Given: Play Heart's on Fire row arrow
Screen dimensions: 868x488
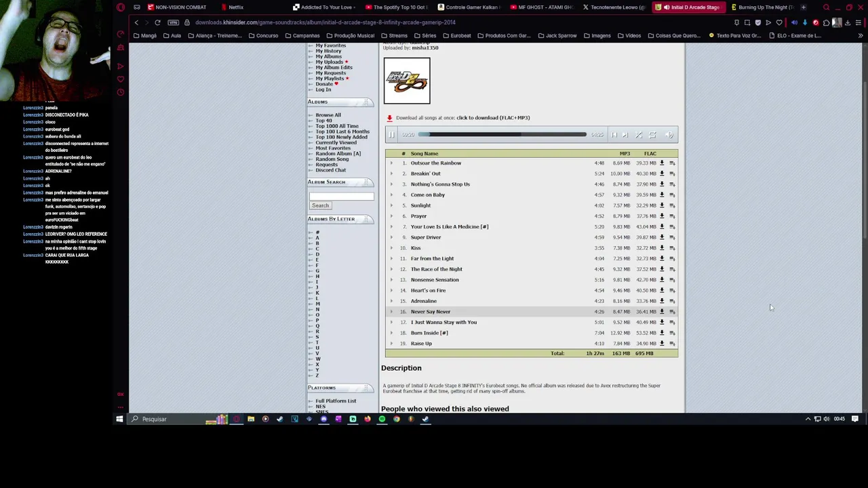Looking at the screenshot, I should (x=391, y=290).
